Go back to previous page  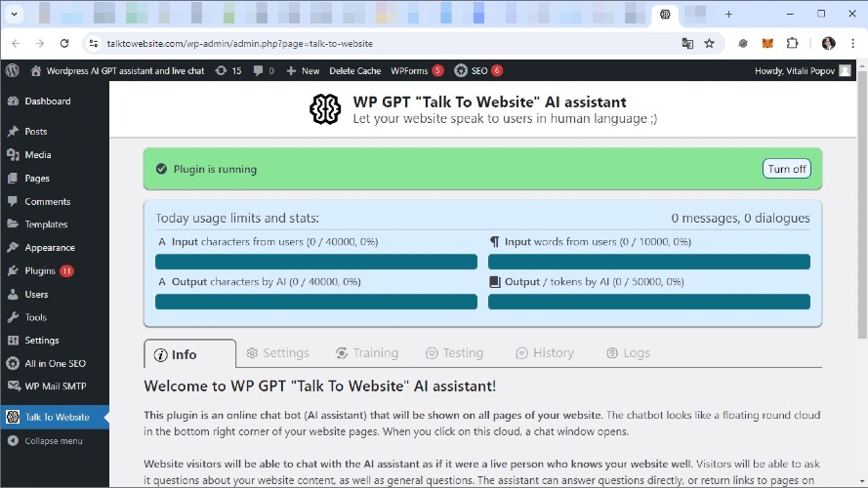click(x=16, y=43)
